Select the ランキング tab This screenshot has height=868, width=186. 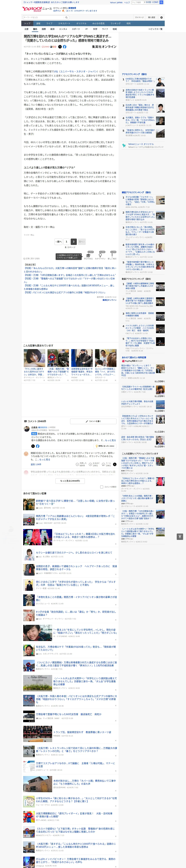point(115,24)
